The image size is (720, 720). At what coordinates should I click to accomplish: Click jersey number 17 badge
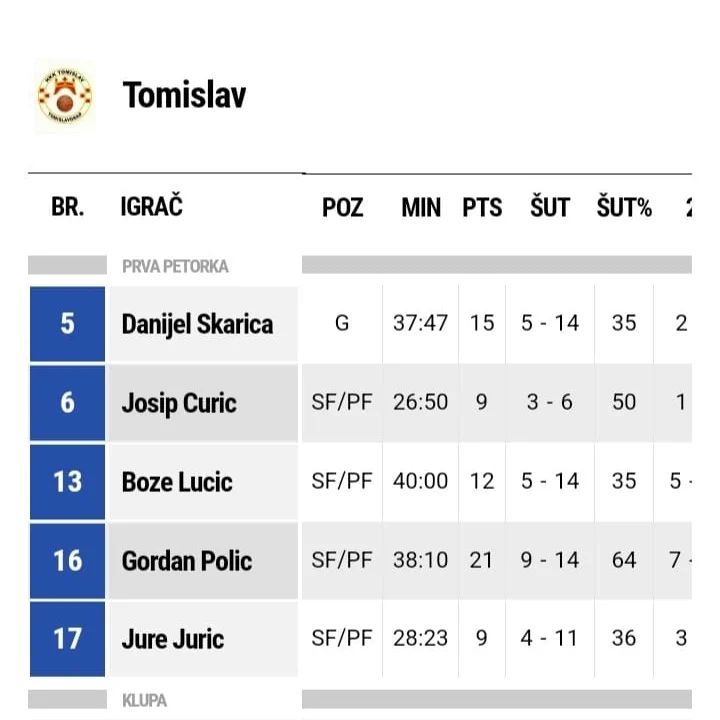pos(67,639)
